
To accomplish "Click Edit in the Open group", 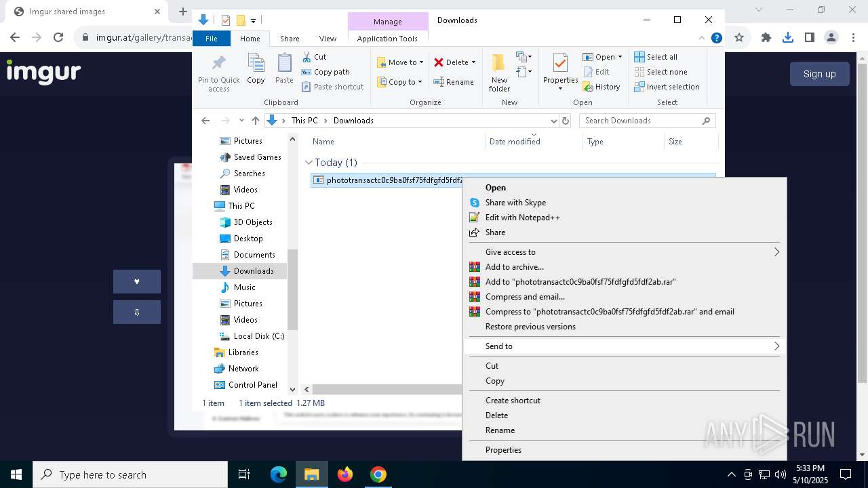I will click(596, 72).
